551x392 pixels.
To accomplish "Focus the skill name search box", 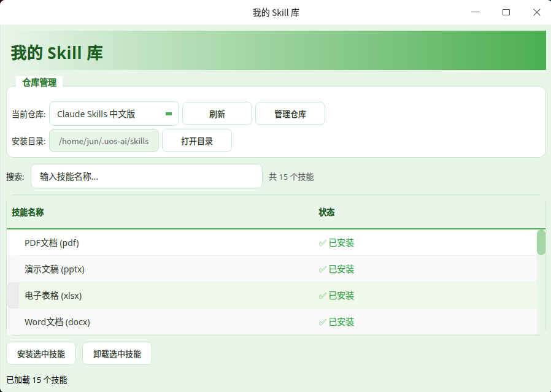I will click(147, 176).
